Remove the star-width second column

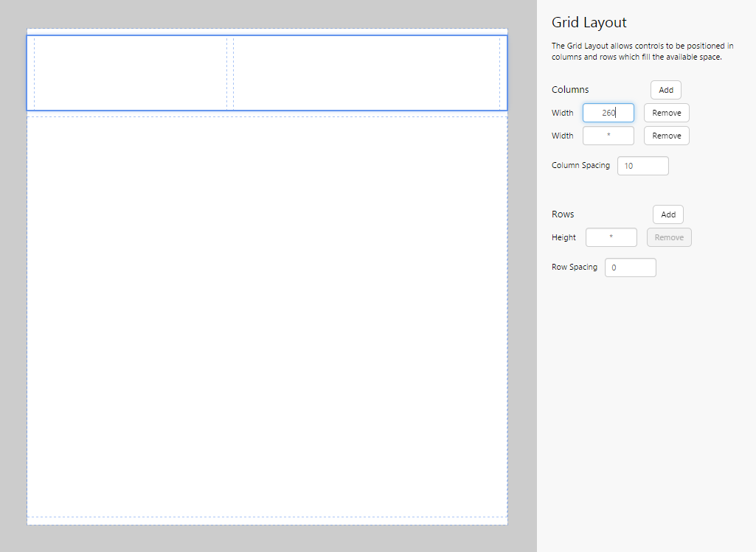[x=666, y=135]
